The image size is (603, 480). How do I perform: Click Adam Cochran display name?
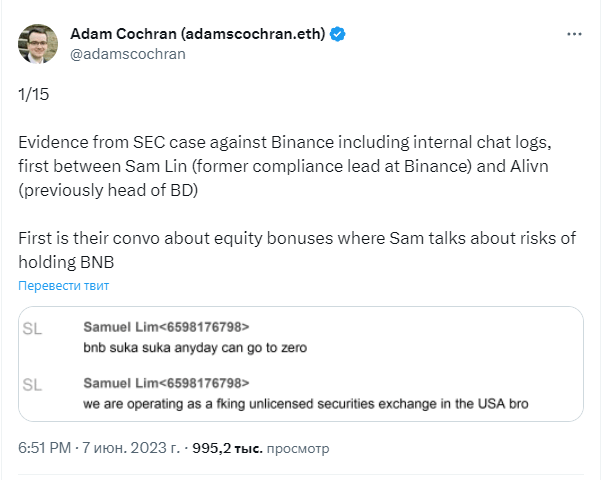(198, 34)
